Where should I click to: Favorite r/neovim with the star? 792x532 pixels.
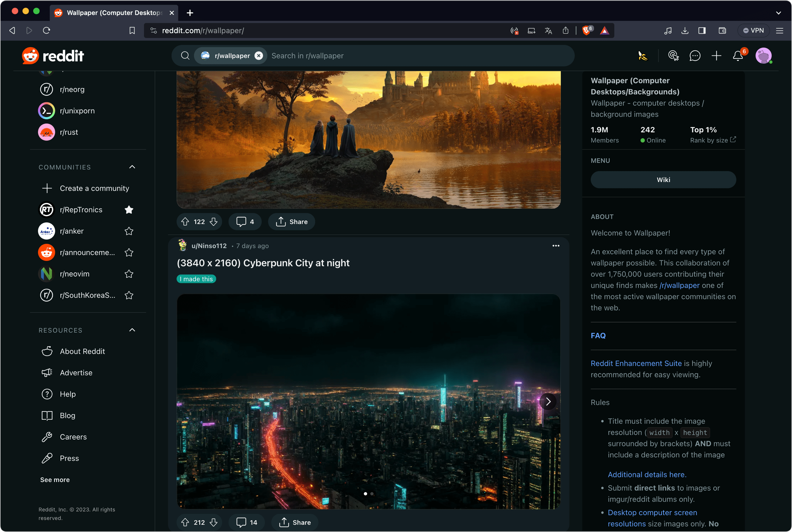[129, 274]
